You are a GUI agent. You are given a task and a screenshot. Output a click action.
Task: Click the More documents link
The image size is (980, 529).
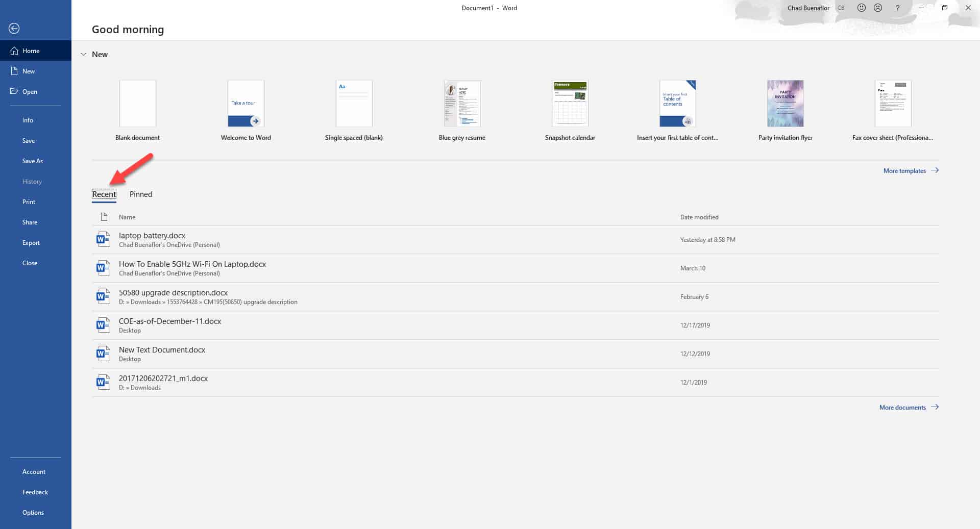click(902, 408)
